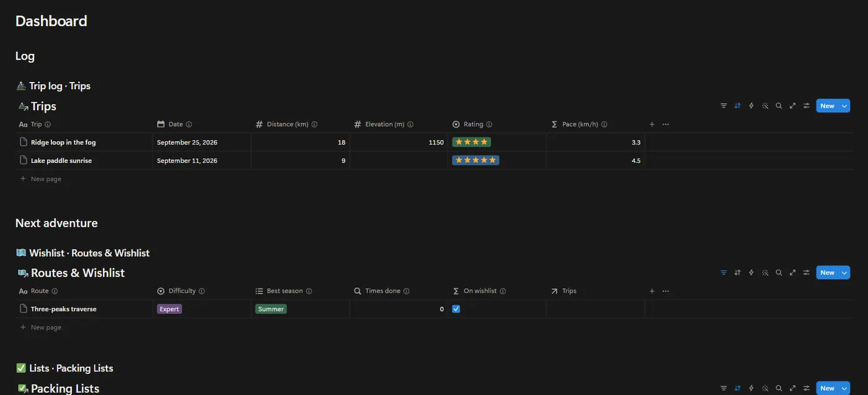Viewport: 868px width, 395px height.
Task: Open the Ridge loop in the fog page
Action: click(63, 143)
